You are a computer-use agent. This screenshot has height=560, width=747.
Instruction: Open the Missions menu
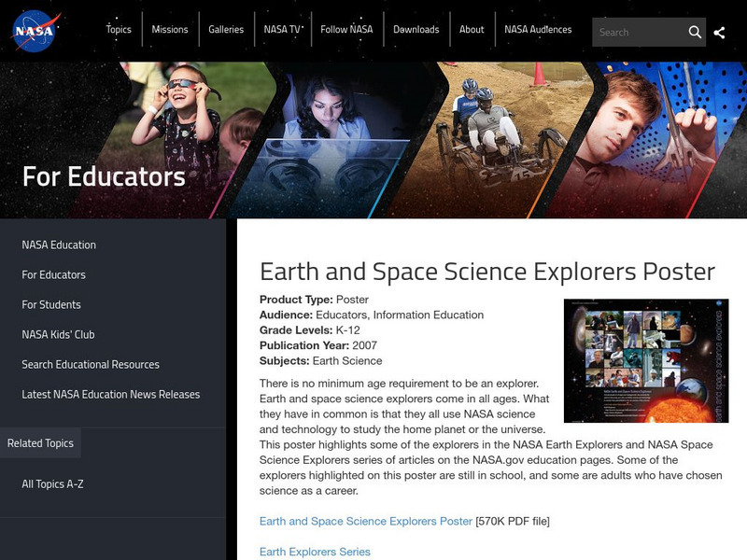coord(170,30)
